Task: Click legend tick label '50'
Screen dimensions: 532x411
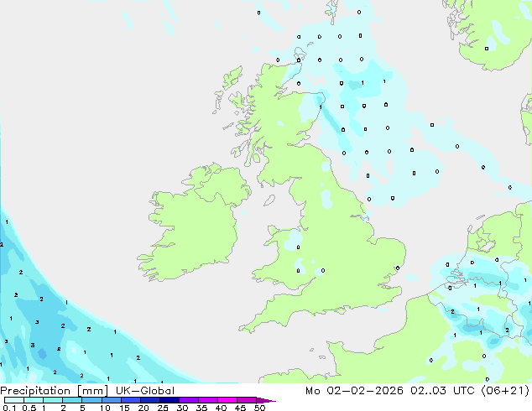Action: pyautogui.click(x=259, y=408)
